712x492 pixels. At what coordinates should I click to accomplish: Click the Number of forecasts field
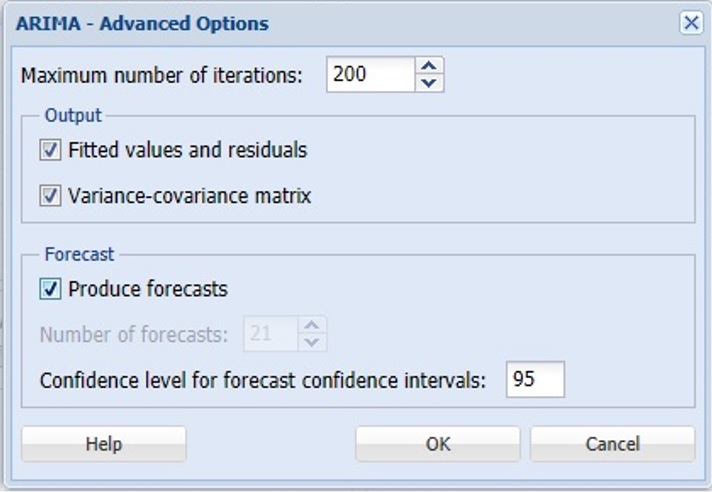click(270, 334)
